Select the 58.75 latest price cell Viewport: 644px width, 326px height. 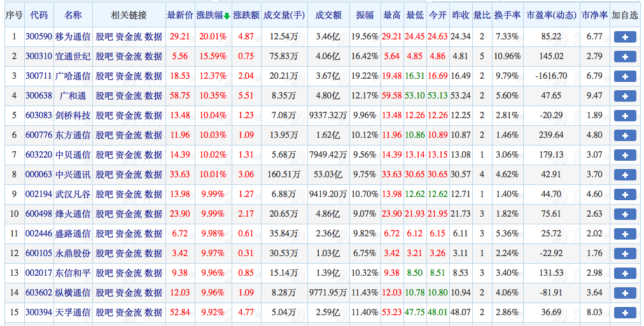tap(180, 96)
